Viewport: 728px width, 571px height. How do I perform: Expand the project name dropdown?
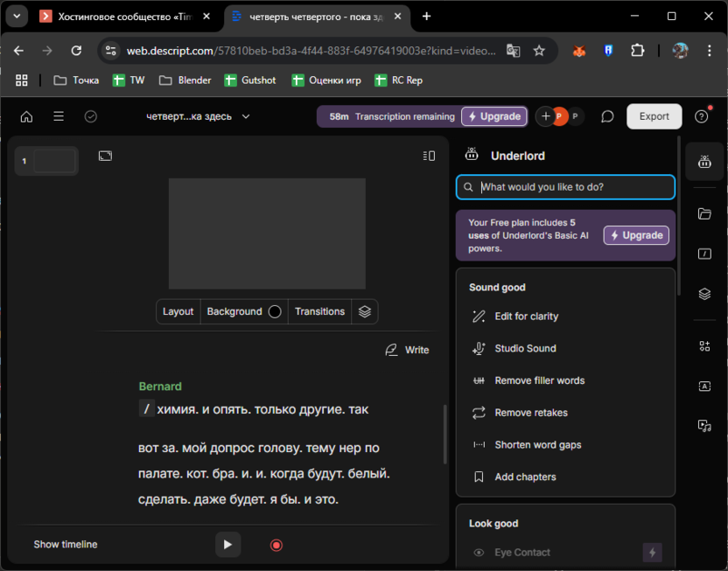pyautogui.click(x=246, y=116)
